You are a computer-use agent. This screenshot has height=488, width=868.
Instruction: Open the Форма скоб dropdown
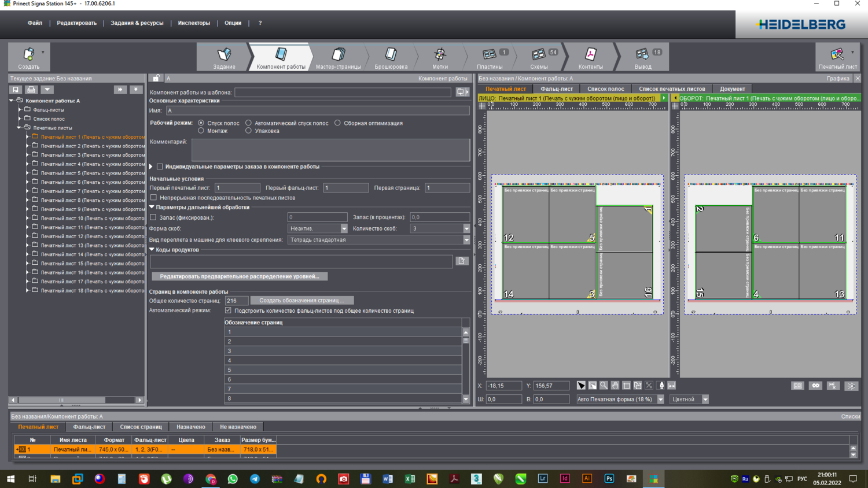[344, 228]
